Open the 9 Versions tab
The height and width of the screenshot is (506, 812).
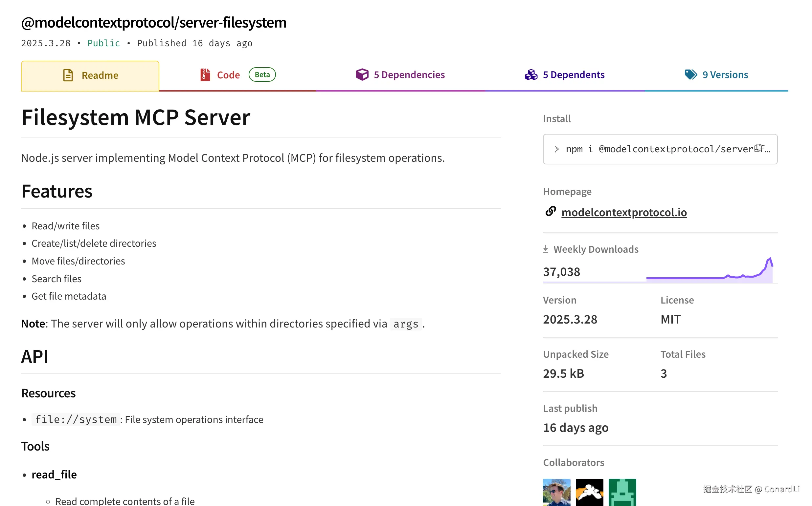[x=725, y=74]
